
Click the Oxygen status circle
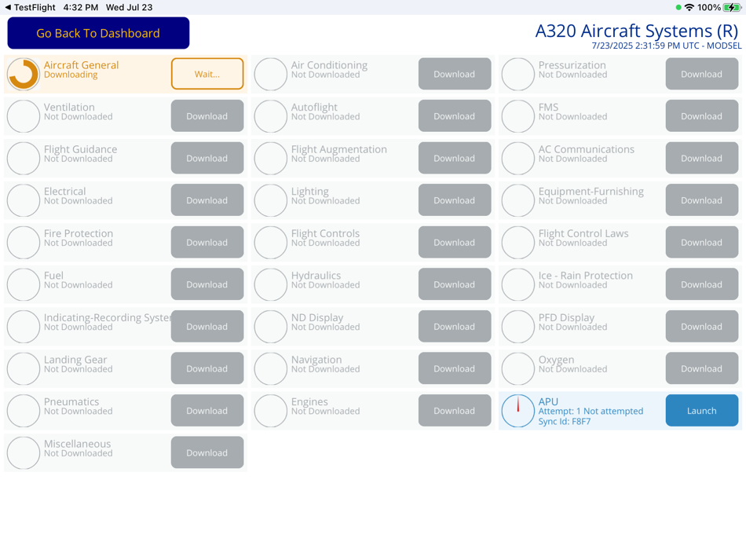click(x=518, y=368)
